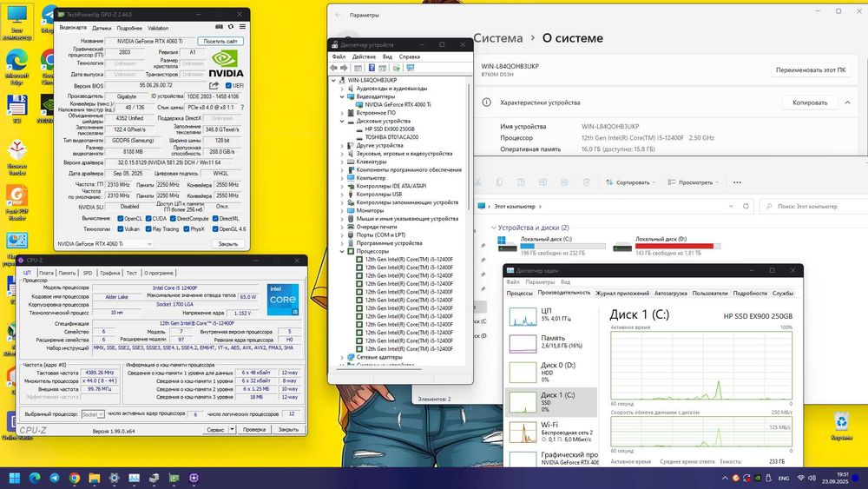This screenshot has height=489, width=868.
Task: Click the volume icon in system tray
Action: (812, 478)
